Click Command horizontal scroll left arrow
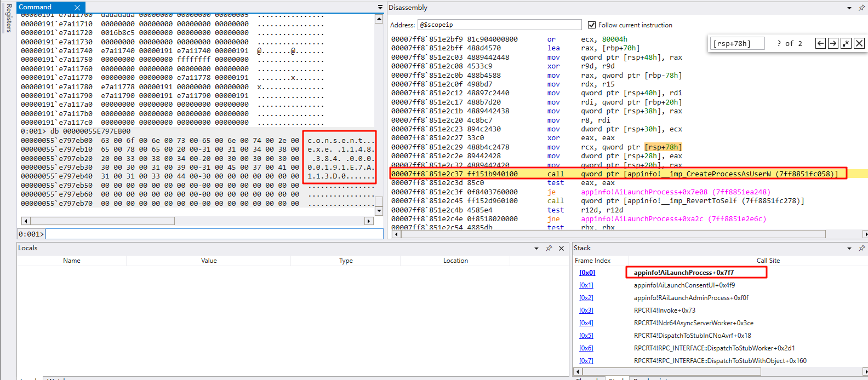 point(26,221)
